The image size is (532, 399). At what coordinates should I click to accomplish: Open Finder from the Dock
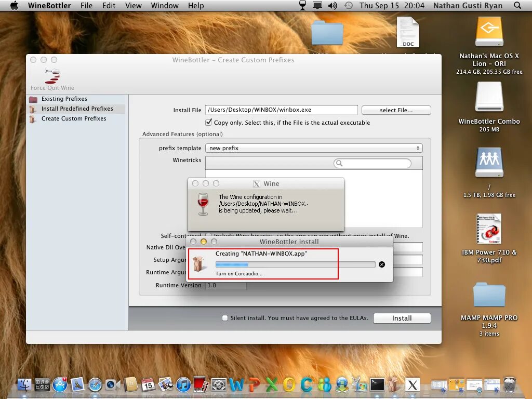(24, 385)
